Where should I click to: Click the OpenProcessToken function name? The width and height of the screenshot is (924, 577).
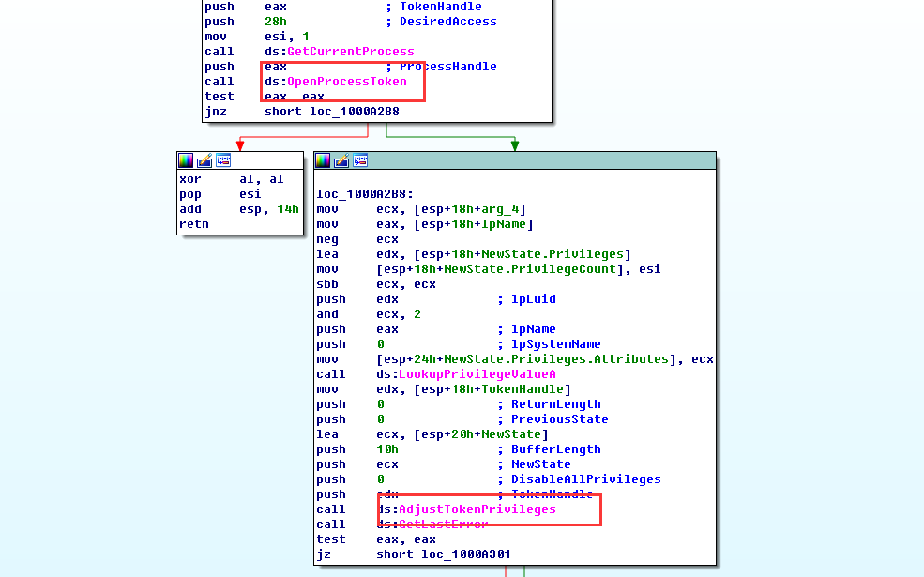[x=347, y=82]
